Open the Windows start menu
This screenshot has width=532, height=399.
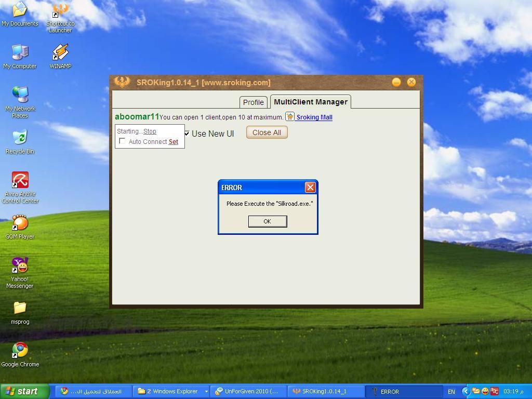coord(25,391)
